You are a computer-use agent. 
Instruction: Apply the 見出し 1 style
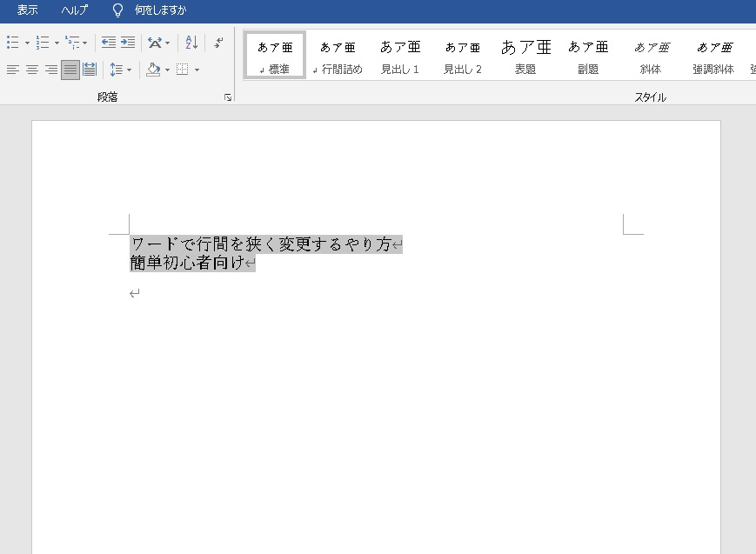point(400,55)
